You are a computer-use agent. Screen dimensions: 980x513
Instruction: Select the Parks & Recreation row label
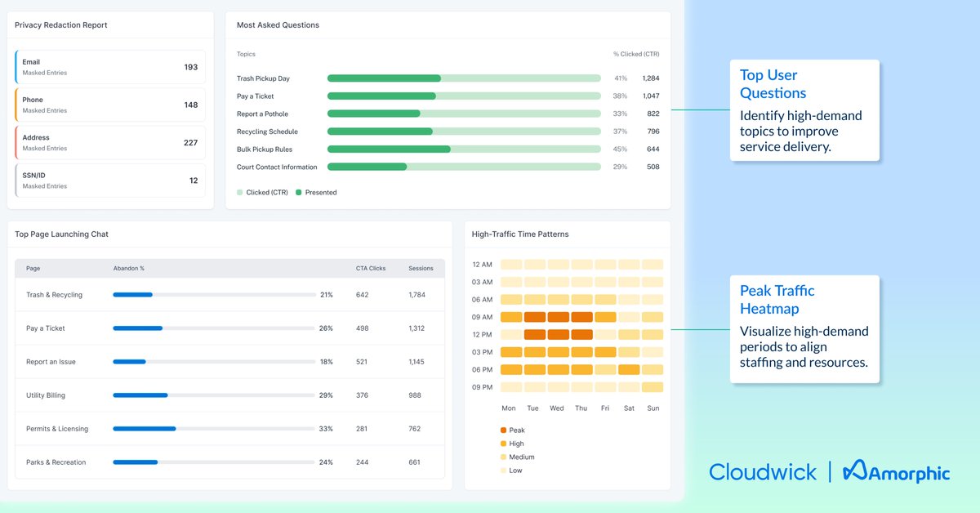click(56, 462)
